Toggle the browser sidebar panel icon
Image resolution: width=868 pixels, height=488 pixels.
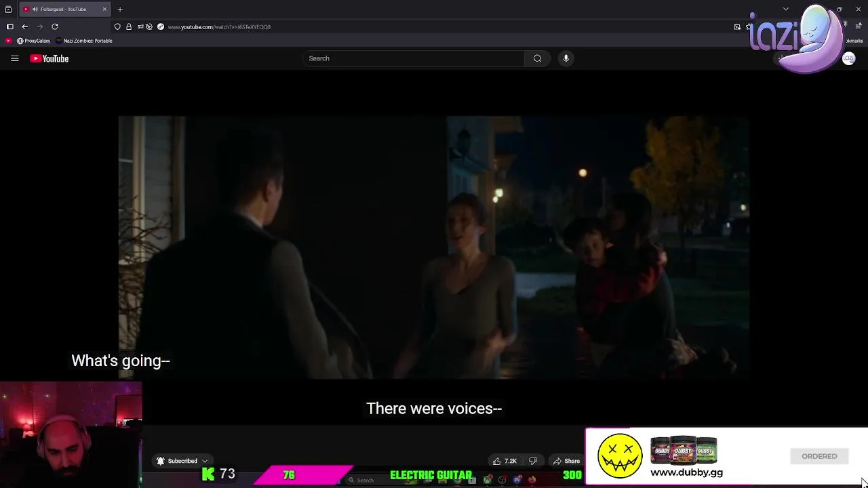click(10, 26)
